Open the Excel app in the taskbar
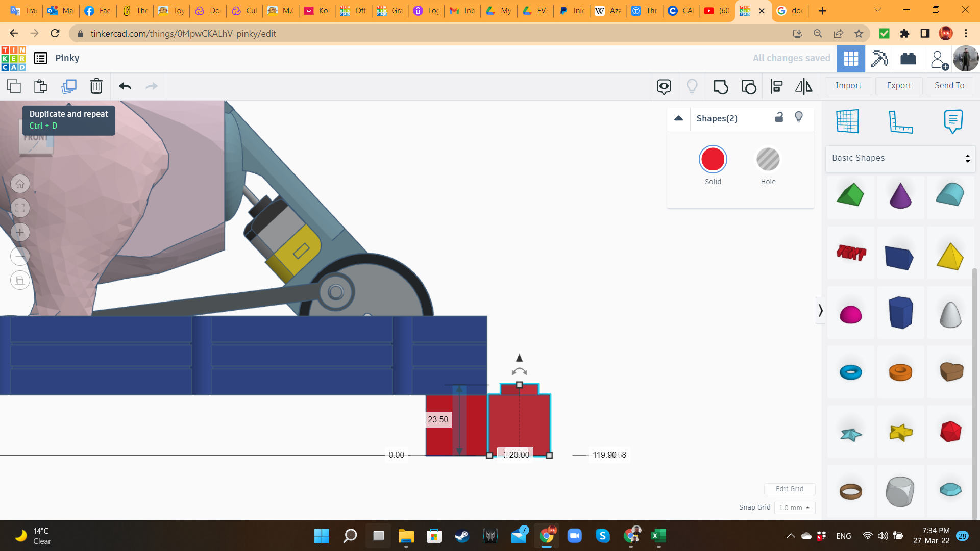The height and width of the screenshot is (551, 980). coord(658,536)
